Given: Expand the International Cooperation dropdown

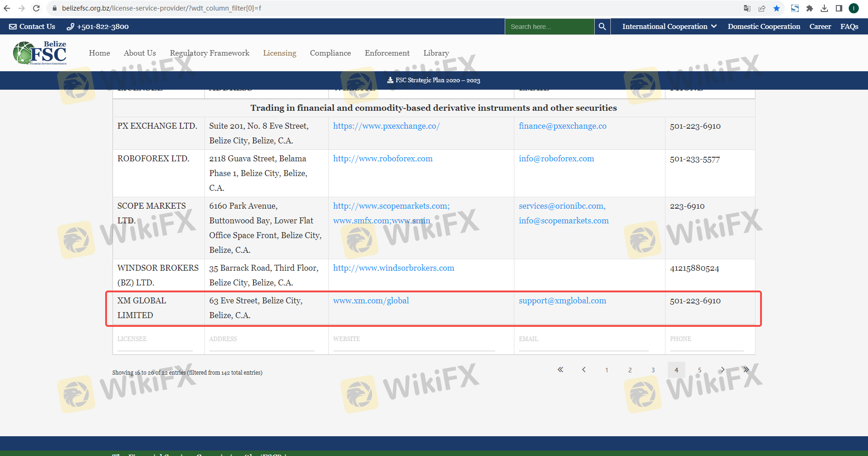Looking at the screenshot, I should coord(669,27).
